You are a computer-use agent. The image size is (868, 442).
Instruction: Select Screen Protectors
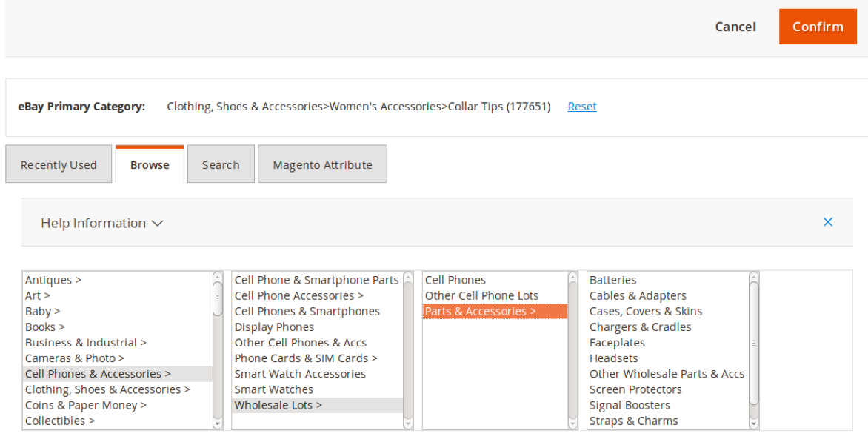[x=667, y=389]
